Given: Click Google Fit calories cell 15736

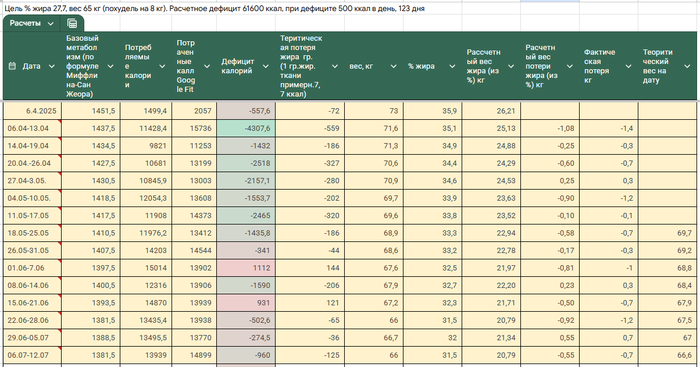Looking at the screenshot, I should [x=194, y=128].
